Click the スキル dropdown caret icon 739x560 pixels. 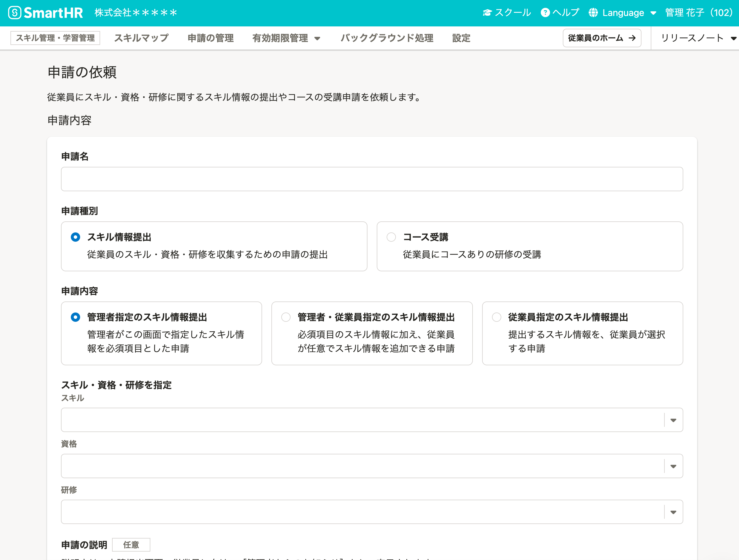(673, 420)
